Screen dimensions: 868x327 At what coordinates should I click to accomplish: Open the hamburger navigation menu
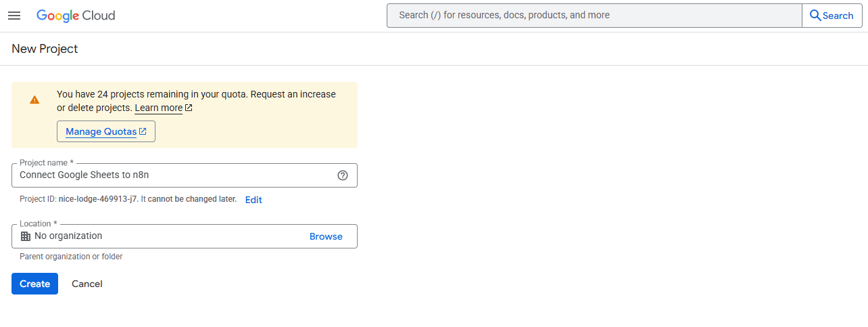tap(14, 16)
